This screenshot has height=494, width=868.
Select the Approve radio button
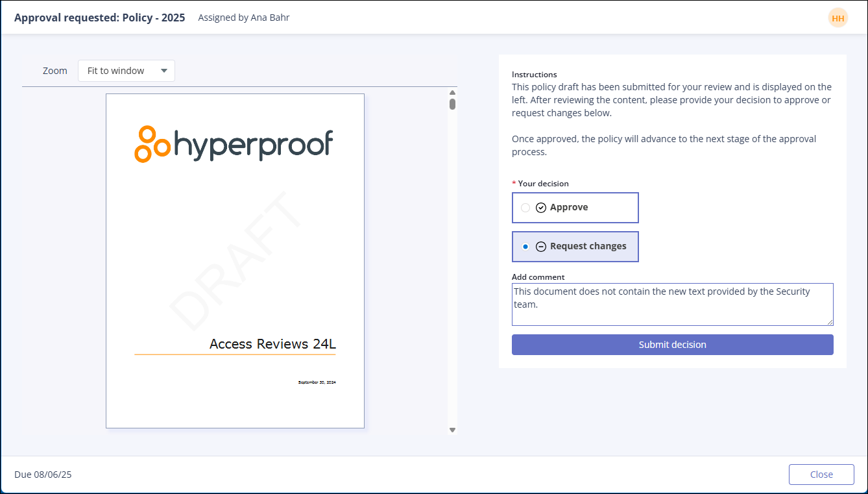525,208
